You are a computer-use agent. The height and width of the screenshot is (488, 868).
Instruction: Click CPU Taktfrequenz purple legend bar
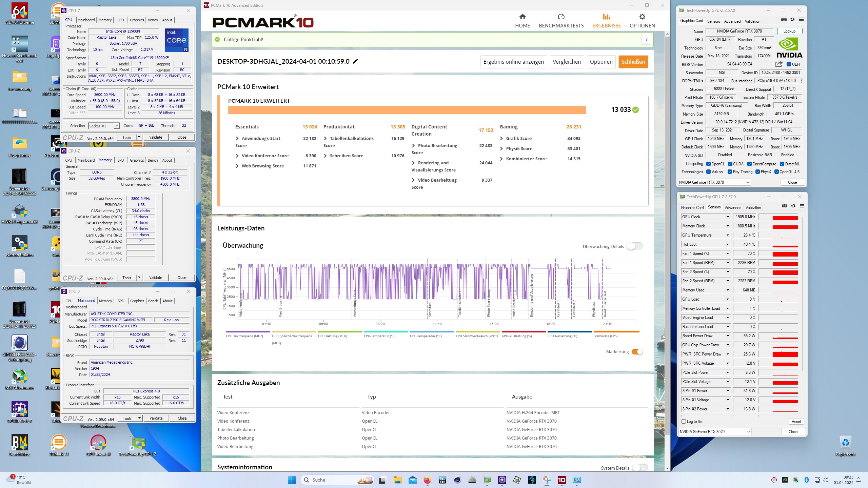tap(248, 331)
